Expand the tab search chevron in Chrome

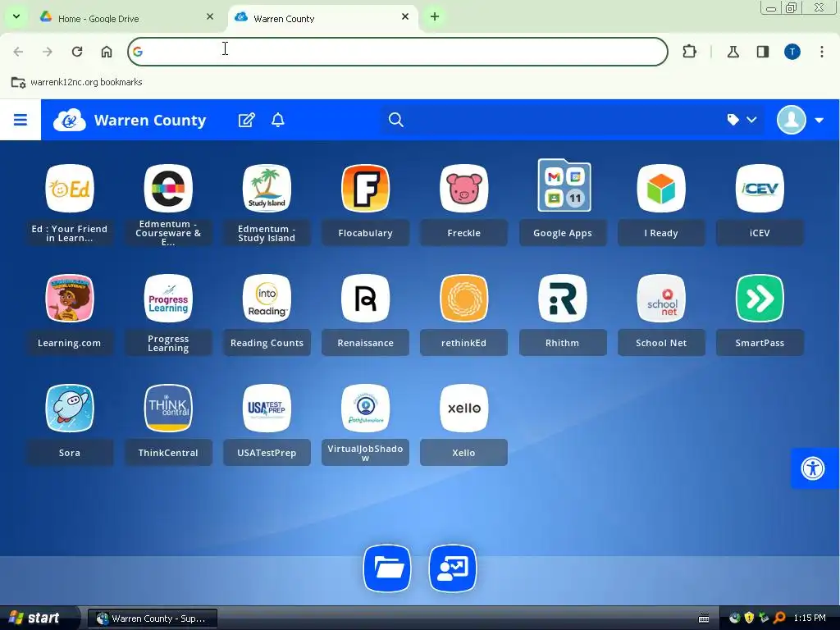point(16,16)
